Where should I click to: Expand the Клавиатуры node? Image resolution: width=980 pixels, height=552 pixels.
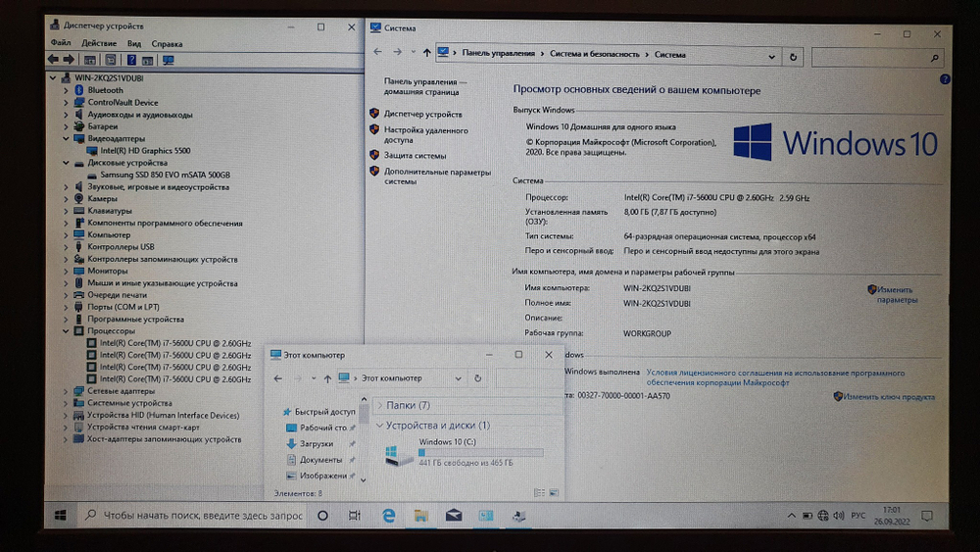(x=66, y=211)
